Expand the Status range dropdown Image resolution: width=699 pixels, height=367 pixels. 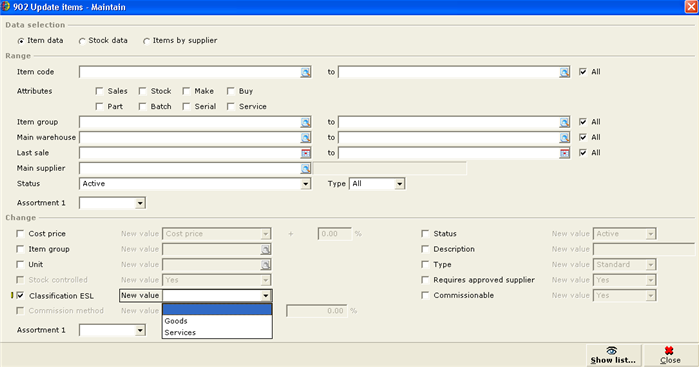pyautogui.click(x=305, y=184)
